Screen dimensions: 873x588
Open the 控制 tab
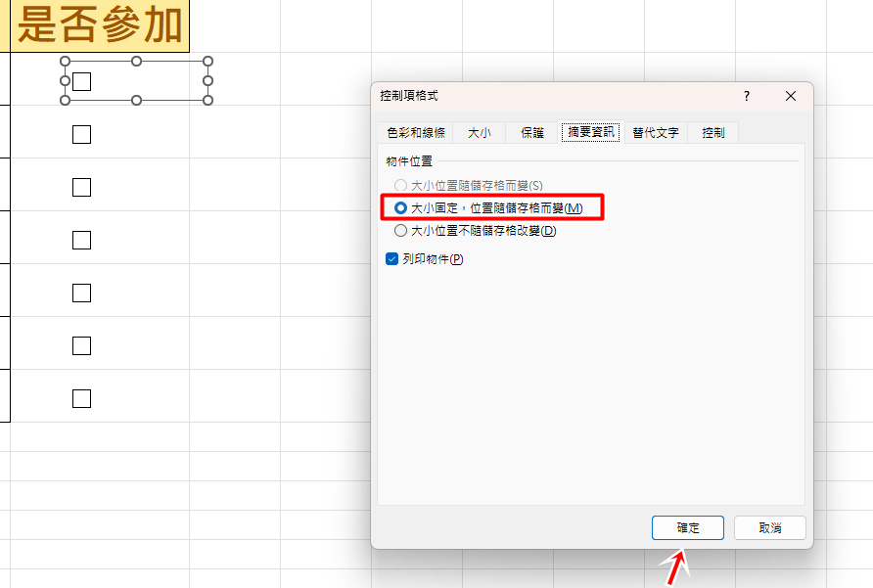point(712,133)
